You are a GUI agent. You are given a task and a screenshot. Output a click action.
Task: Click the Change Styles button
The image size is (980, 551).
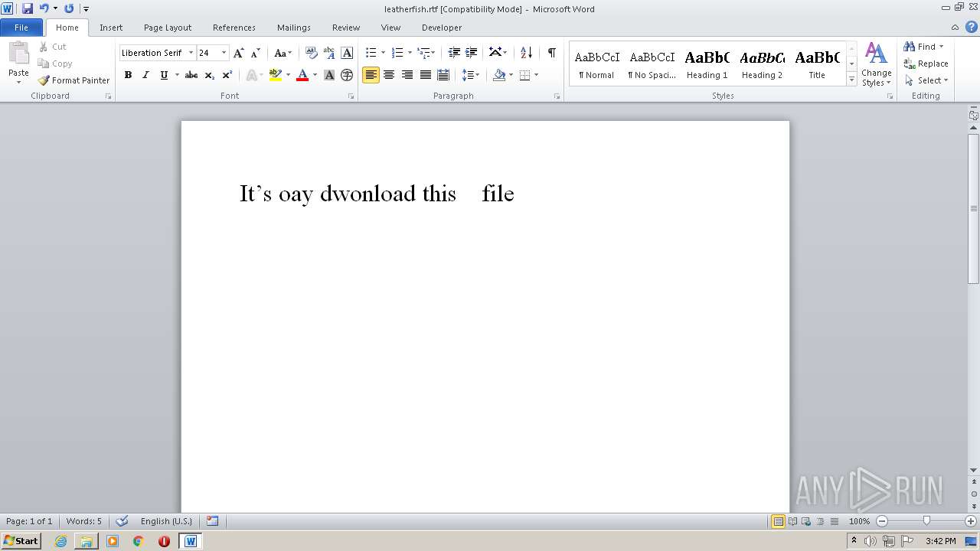coord(877,64)
